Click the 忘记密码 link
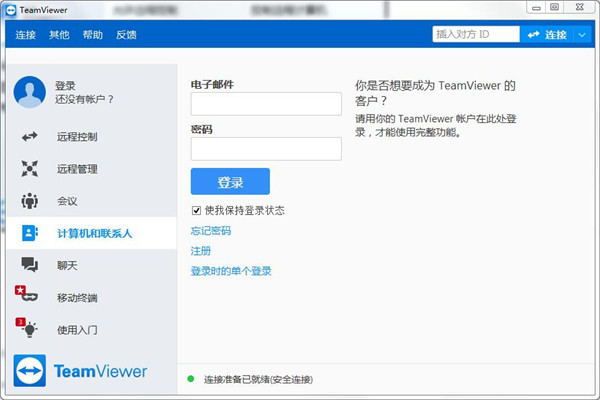600x400 pixels. click(x=211, y=231)
